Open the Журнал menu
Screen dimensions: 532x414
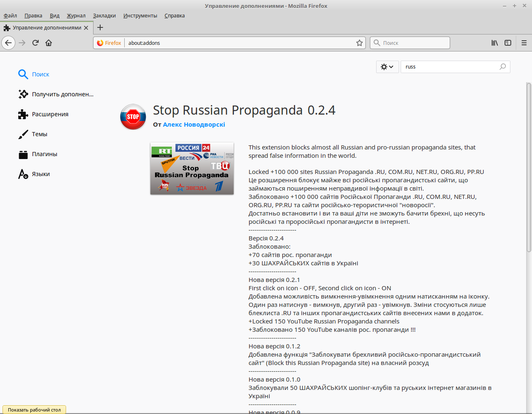pyautogui.click(x=76, y=15)
